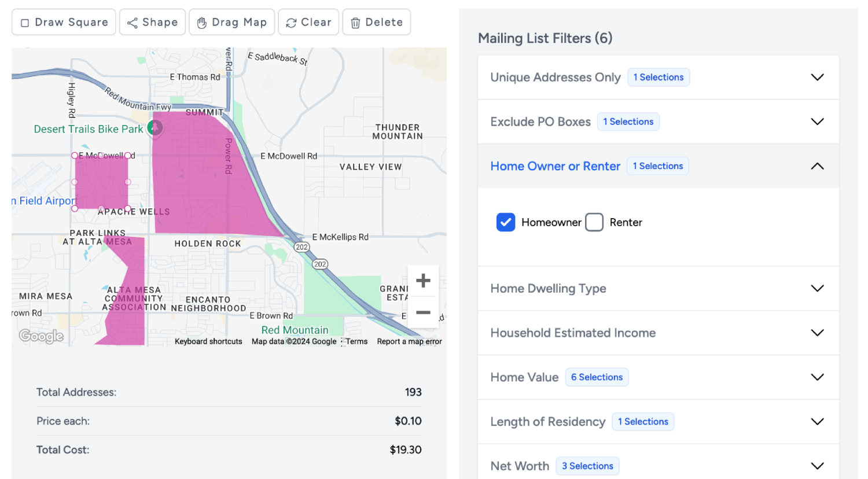Enable Drag Map mode
This screenshot has width=868, height=479.
231,23
